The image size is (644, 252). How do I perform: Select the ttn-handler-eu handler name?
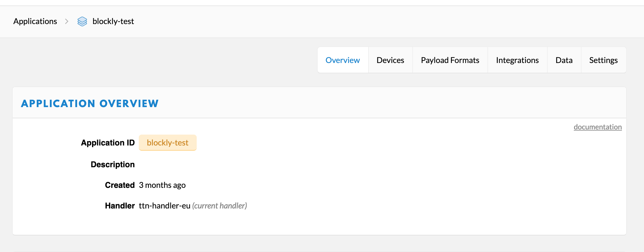click(165, 206)
